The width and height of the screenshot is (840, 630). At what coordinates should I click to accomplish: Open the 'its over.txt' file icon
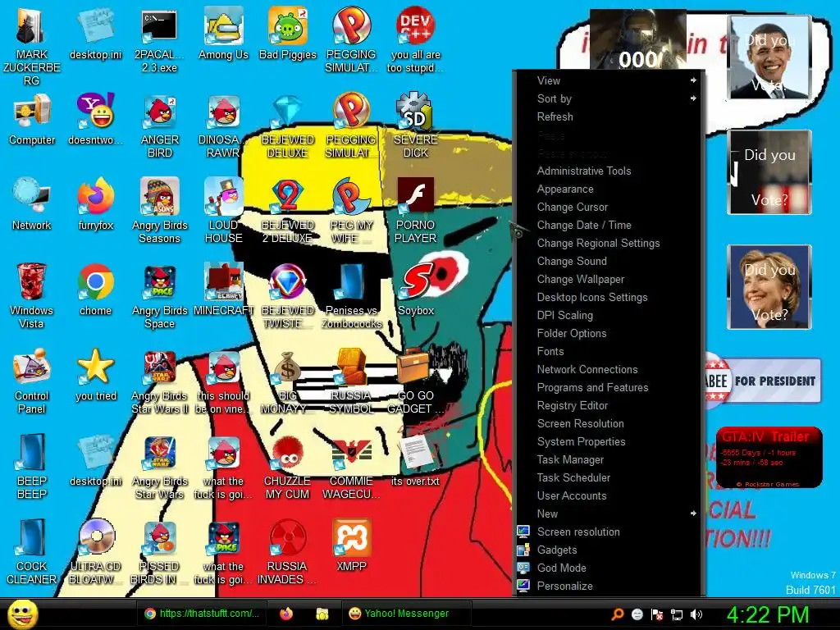pos(415,459)
